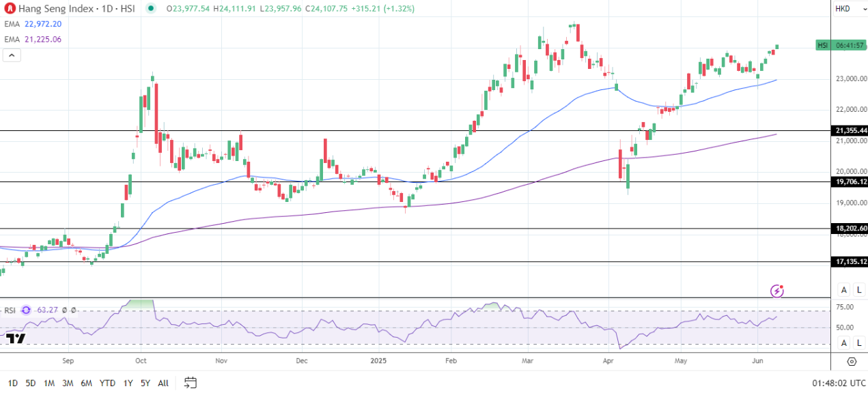Screen dimensions: 868x393
Task: Open chart settings gear icon
Action: (852, 362)
